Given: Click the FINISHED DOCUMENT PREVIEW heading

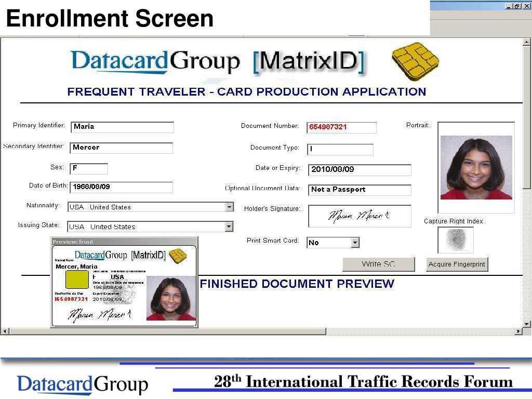Looking at the screenshot, I should [x=297, y=284].
